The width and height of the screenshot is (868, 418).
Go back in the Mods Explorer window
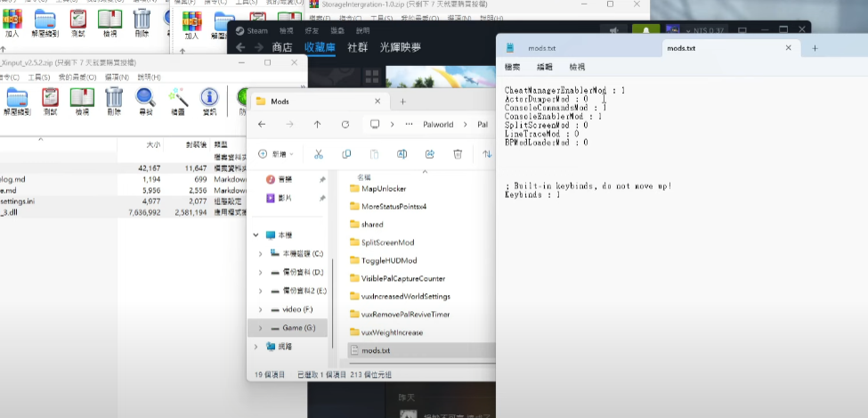click(x=262, y=124)
